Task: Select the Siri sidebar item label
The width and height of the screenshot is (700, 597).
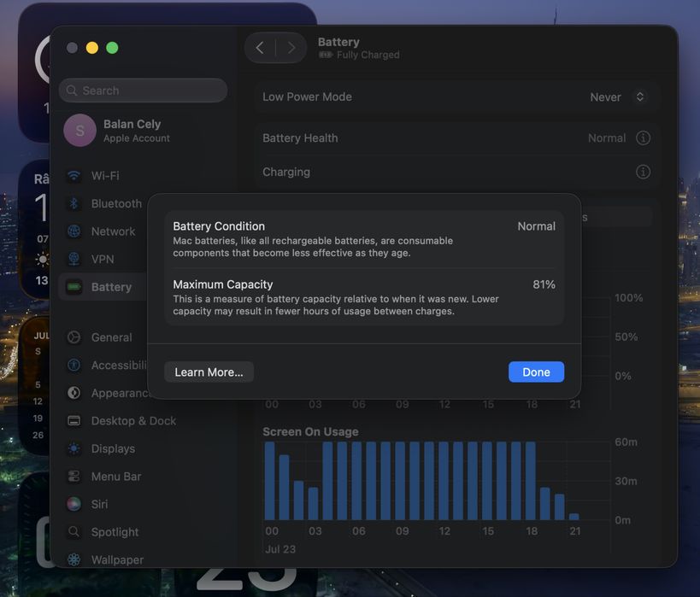Action: point(99,504)
